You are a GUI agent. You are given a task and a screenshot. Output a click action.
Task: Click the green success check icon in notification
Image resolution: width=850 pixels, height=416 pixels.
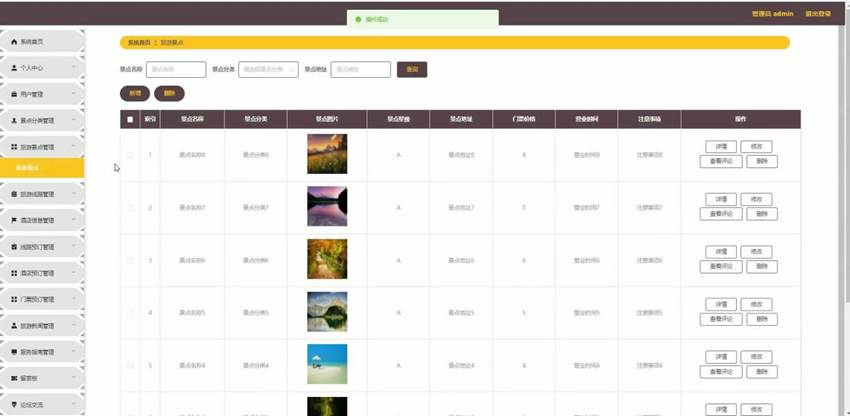[358, 20]
